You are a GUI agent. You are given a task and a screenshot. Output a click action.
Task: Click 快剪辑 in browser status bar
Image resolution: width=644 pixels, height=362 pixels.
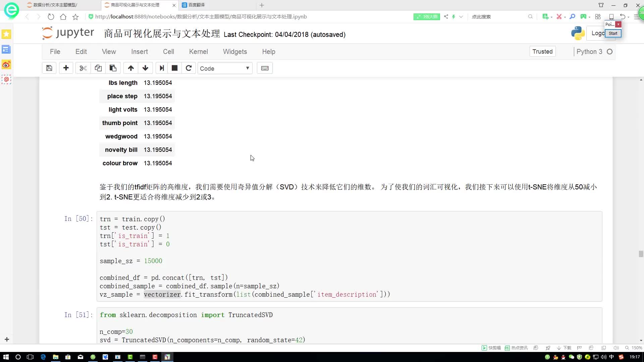[x=491, y=348]
